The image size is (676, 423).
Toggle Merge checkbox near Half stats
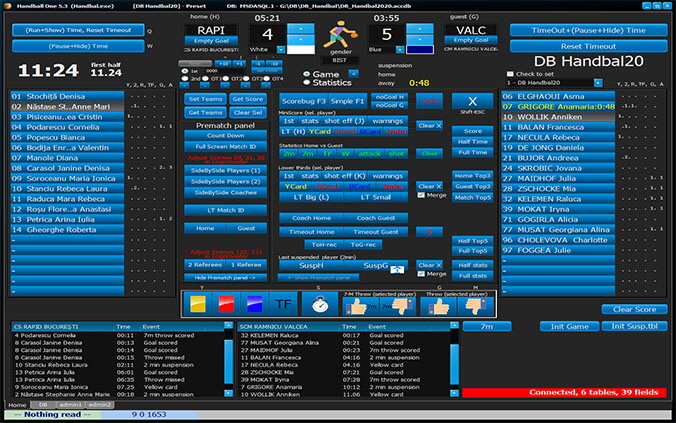421,274
